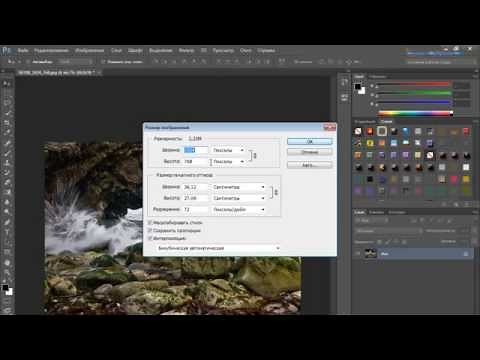480x360 pixels.
Task: Click pixel dimensions chain link icon
Action: (255, 156)
